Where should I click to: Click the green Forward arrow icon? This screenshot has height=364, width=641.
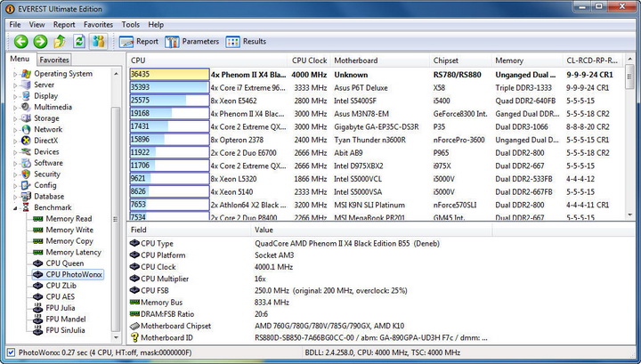(x=40, y=41)
